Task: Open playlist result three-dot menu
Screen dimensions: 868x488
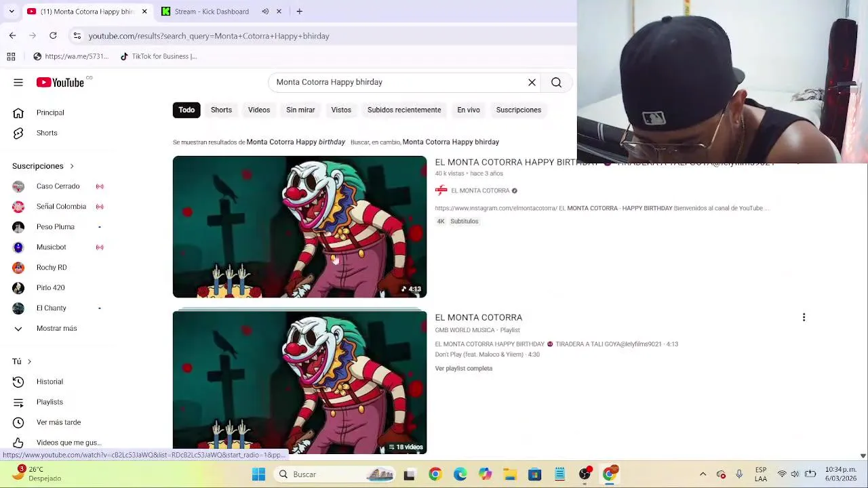Action: 804,318
